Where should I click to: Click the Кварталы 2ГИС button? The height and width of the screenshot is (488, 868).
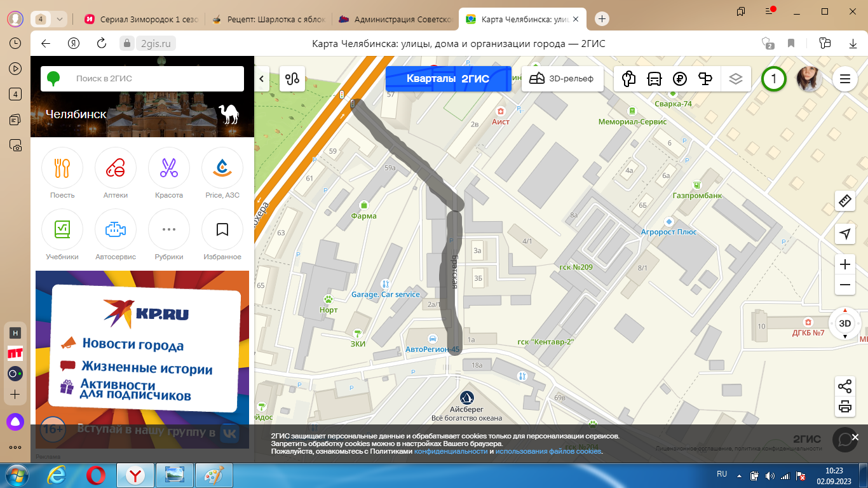(448, 79)
